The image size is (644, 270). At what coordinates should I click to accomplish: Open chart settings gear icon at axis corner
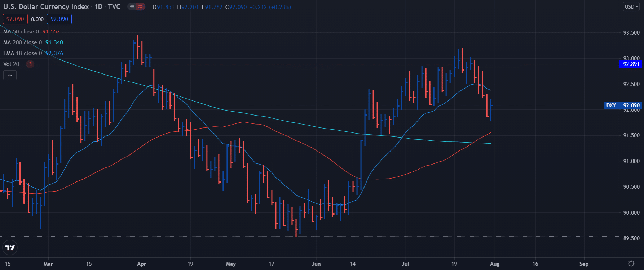tap(631, 264)
